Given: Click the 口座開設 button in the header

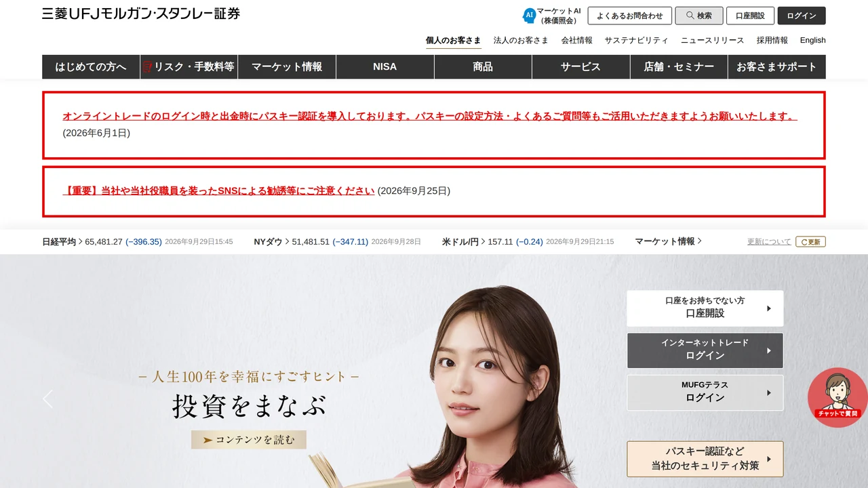Looking at the screenshot, I should (750, 16).
